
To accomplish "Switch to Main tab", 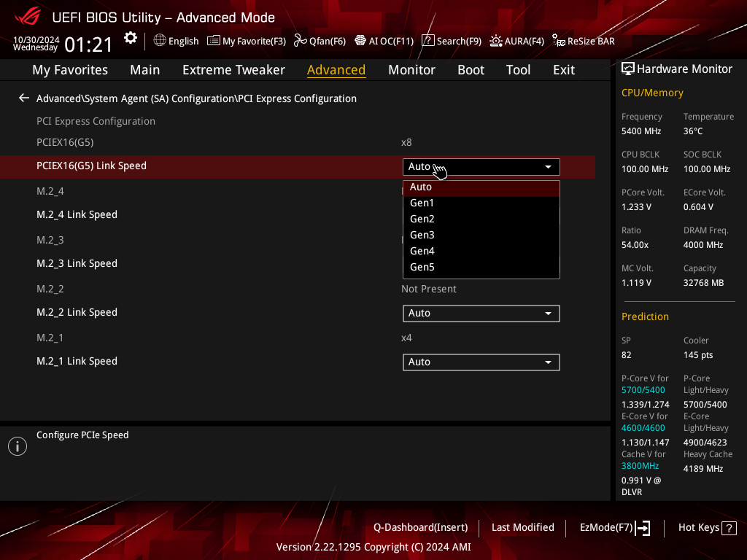I will coord(145,70).
